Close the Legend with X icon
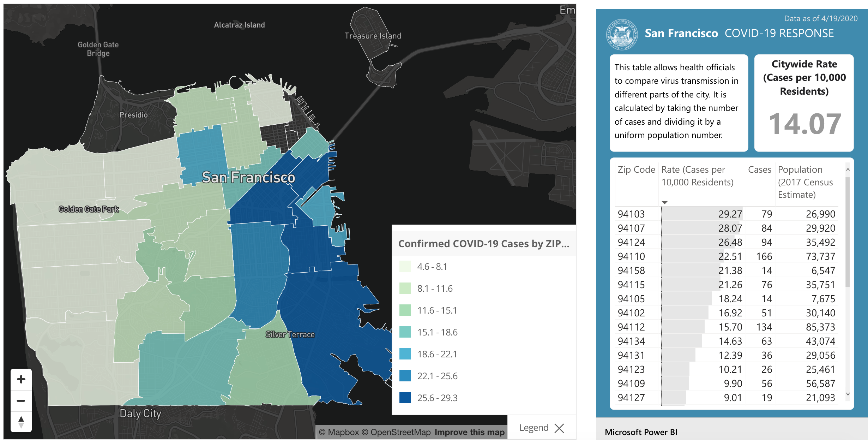This screenshot has height=440, width=868. (559, 428)
